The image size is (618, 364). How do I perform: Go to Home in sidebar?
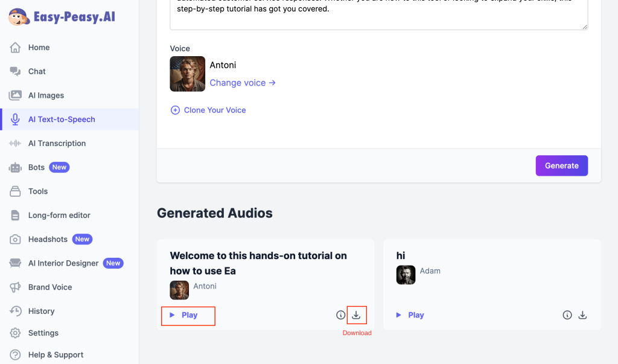pos(39,48)
